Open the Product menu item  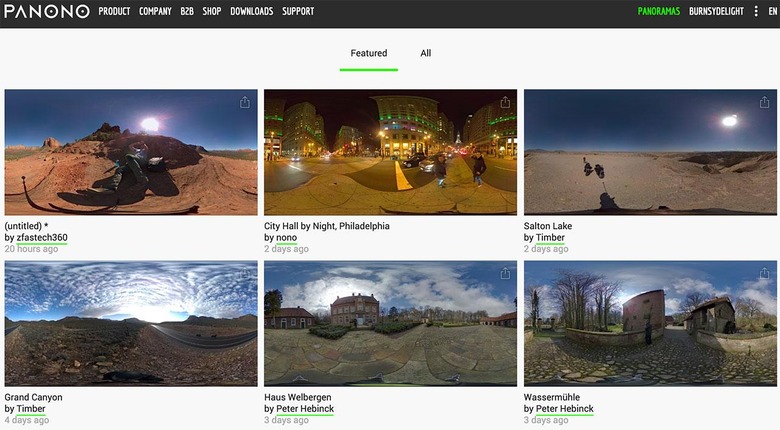point(114,12)
